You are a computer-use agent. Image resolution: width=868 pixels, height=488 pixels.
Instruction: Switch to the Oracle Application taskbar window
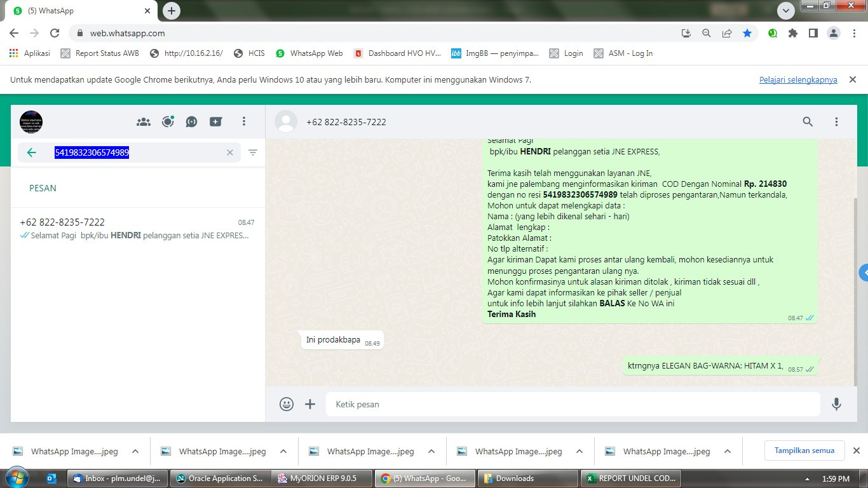point(220,478)
